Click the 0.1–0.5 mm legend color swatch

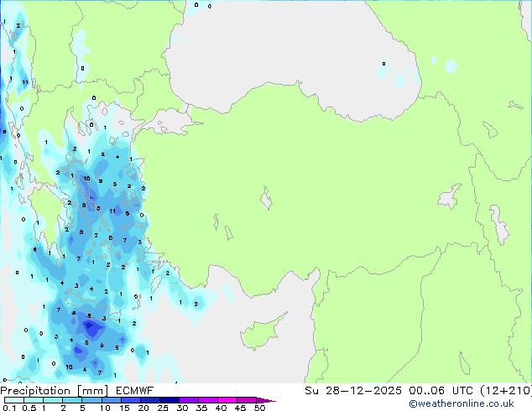pos(14,400)
